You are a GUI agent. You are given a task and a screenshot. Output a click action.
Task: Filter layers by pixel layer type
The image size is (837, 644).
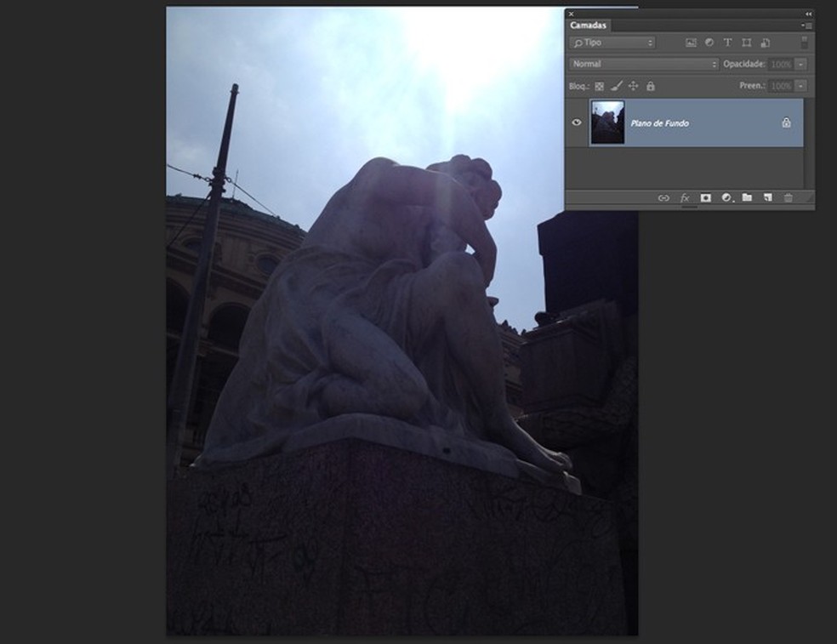691,43
